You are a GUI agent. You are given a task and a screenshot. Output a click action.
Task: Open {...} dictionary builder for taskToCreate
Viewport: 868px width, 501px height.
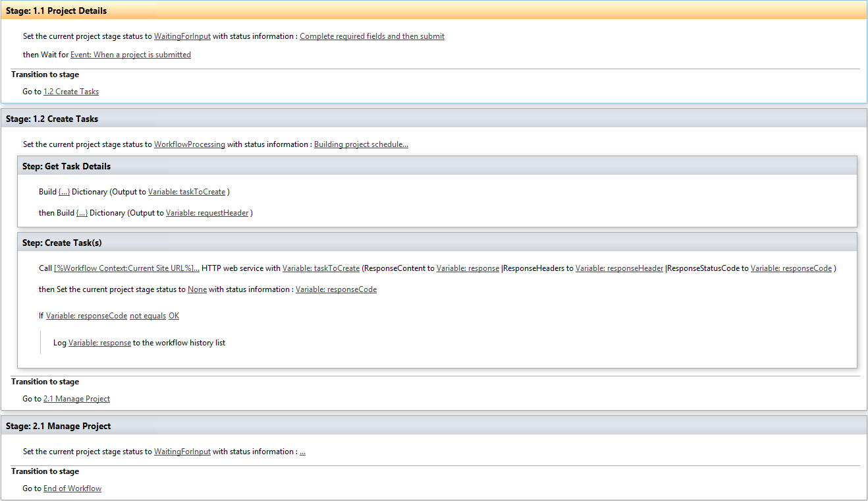click(x=64, y=192)
